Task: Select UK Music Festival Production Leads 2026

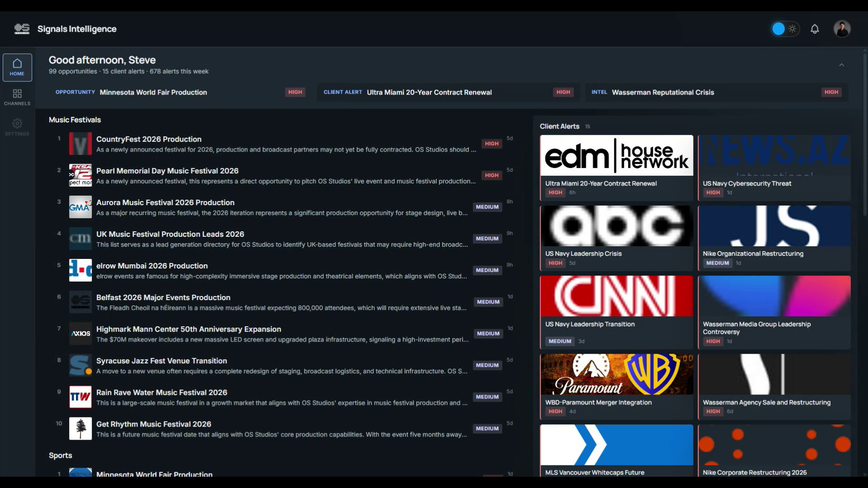Action: pyautogui.click(x=170, y=234)
